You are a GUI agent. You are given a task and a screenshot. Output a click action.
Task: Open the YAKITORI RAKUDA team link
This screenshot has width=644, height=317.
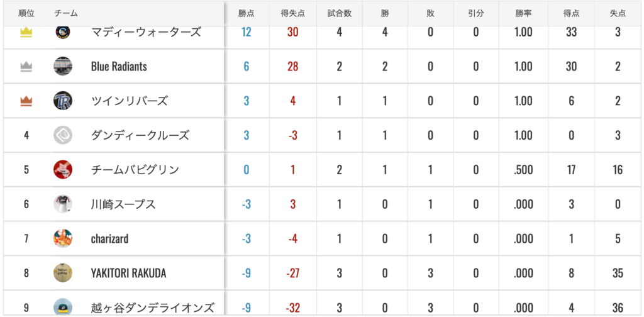(128, 274)
